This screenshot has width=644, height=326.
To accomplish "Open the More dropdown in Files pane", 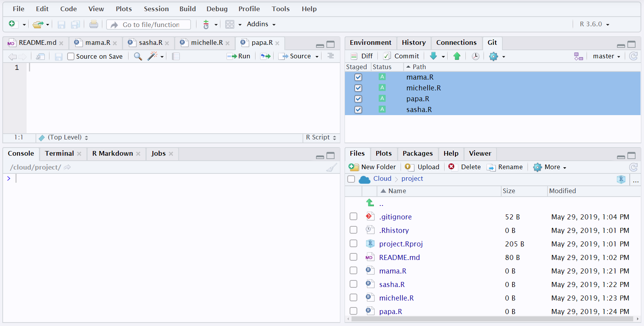I will coord(550,167).
